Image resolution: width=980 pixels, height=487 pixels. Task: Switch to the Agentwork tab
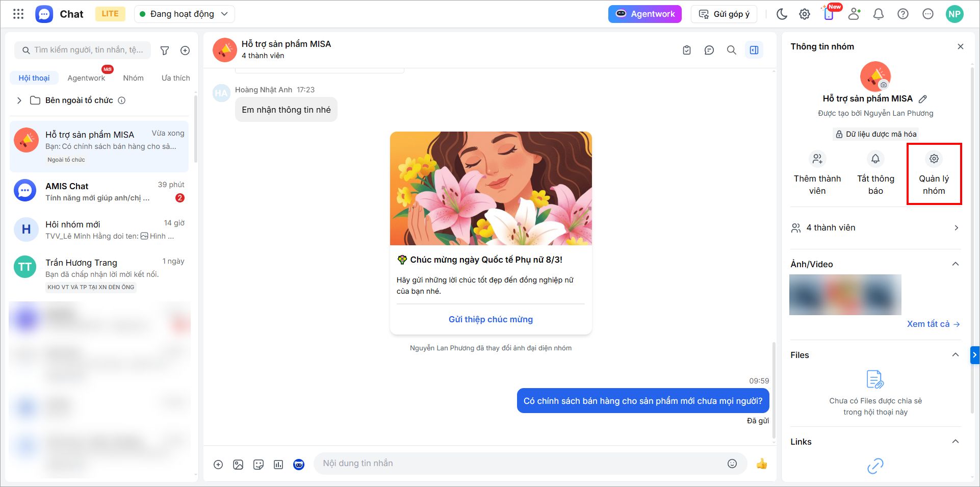click(86, 78)
